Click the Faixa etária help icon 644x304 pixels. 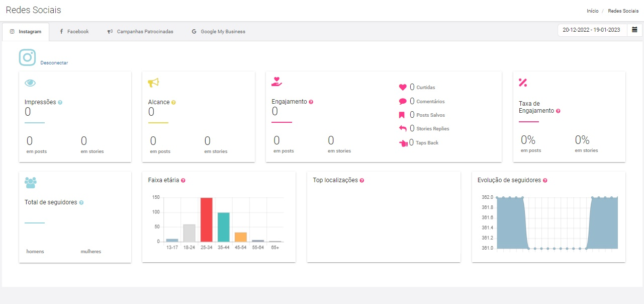[183, 180]
